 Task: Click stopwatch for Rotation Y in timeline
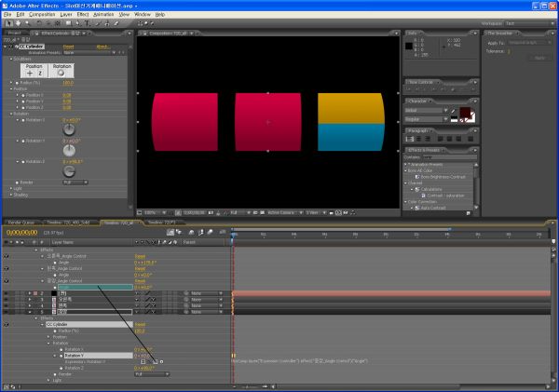(61, 356)
